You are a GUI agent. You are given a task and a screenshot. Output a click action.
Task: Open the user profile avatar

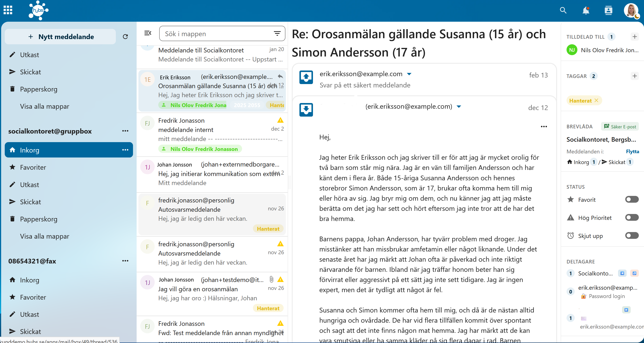pyautogui.click(x=631, y=11)
